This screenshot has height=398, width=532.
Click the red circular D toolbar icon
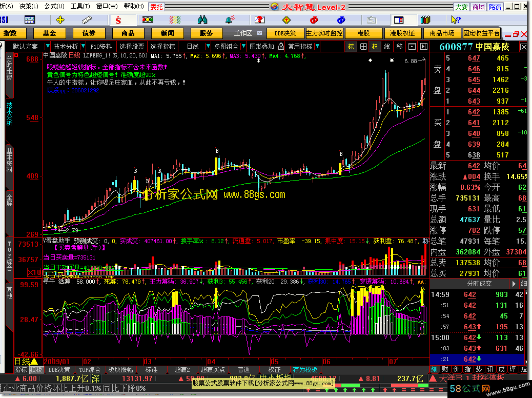pos(314,20)
